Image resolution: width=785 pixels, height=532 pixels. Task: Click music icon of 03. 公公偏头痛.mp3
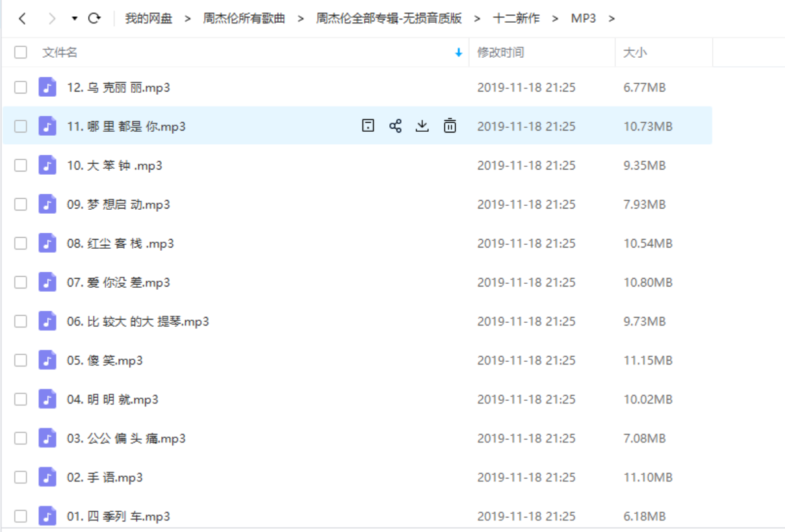[x=47, y=438]
